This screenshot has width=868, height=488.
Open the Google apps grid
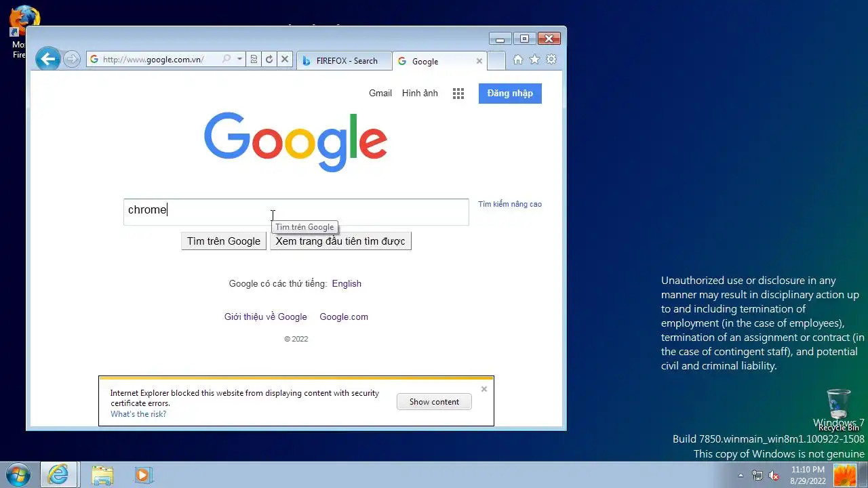458,94
